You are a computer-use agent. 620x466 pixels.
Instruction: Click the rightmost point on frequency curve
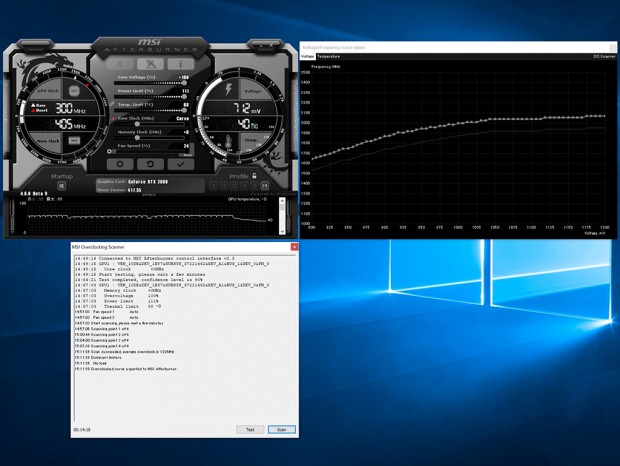(604, 116)
